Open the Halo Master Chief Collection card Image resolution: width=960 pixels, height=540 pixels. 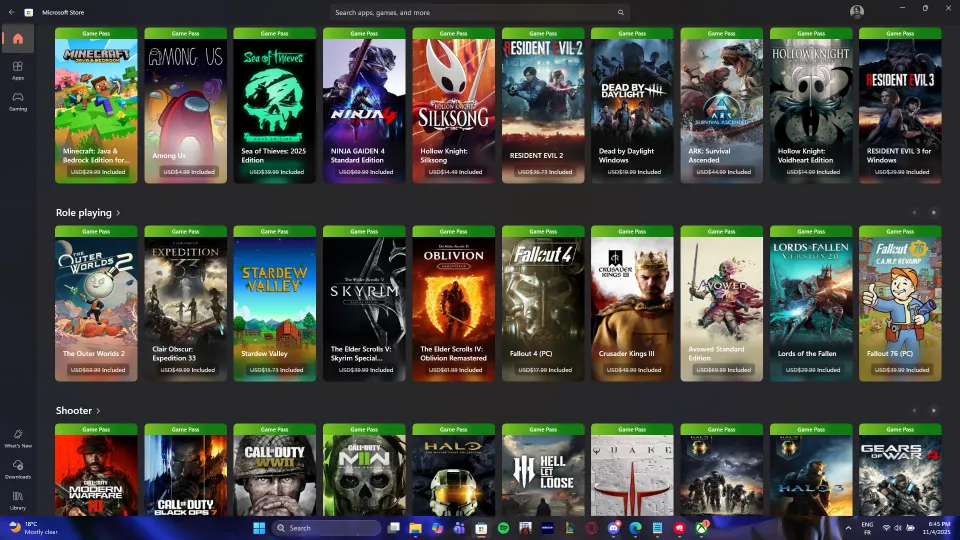click(x=453, y=470)
